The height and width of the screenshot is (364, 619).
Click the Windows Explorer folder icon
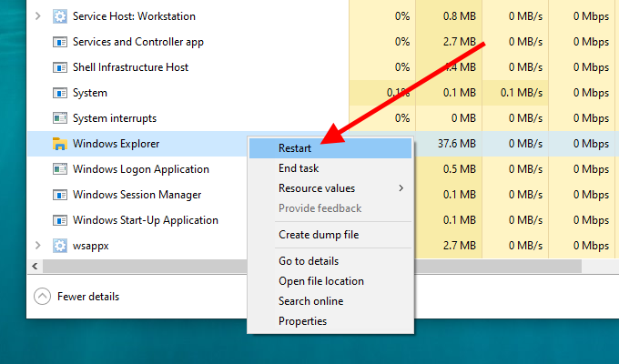coord(60,144)
